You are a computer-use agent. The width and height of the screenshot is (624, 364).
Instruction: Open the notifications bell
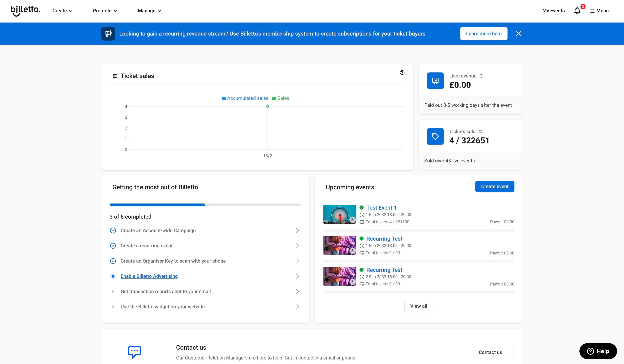(x=577, y=11)
